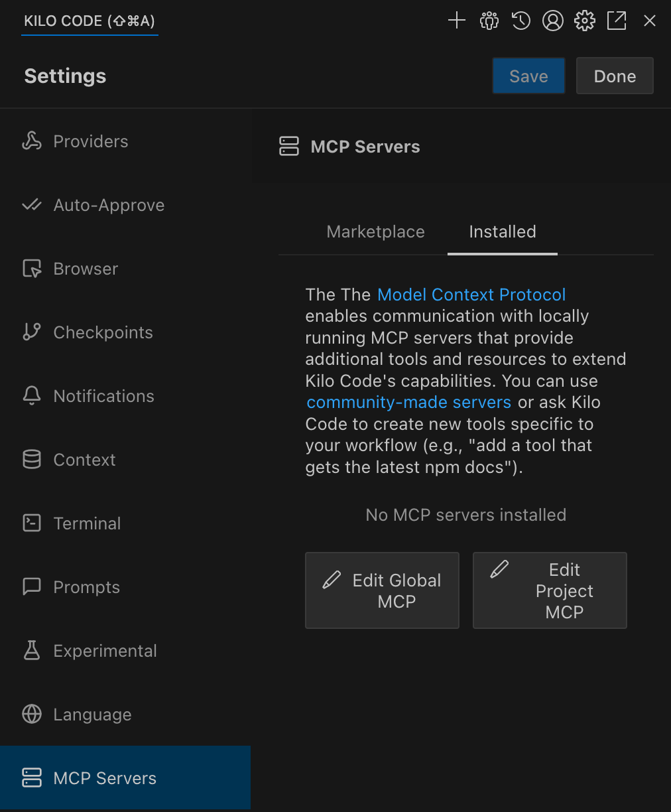
Task: Go to the Prompts settings section
Action: (86, 587)
